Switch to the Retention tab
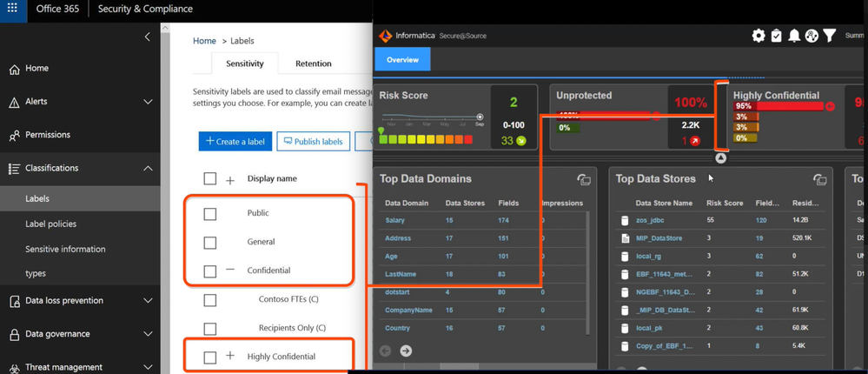868x374 pixels. click(x=314, y=63)
